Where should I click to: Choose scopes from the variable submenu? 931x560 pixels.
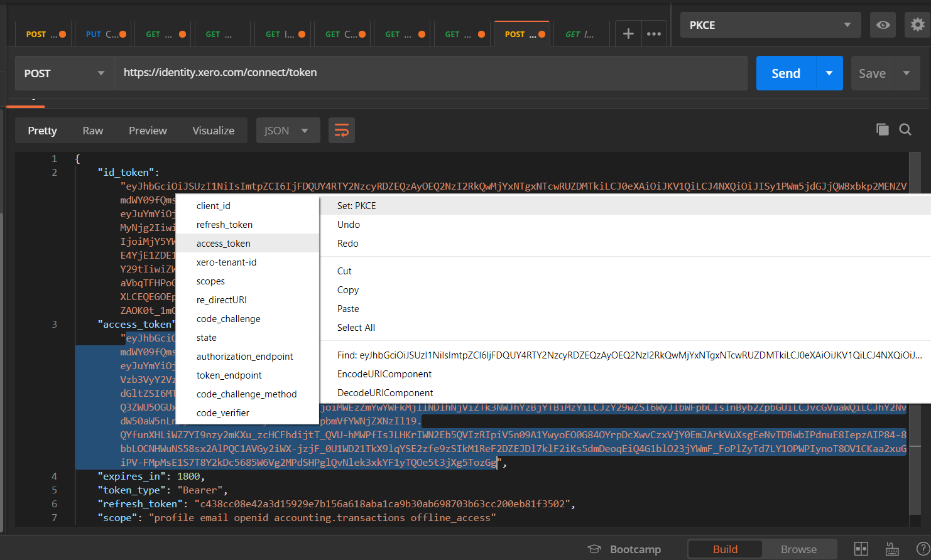click(248, 281)
